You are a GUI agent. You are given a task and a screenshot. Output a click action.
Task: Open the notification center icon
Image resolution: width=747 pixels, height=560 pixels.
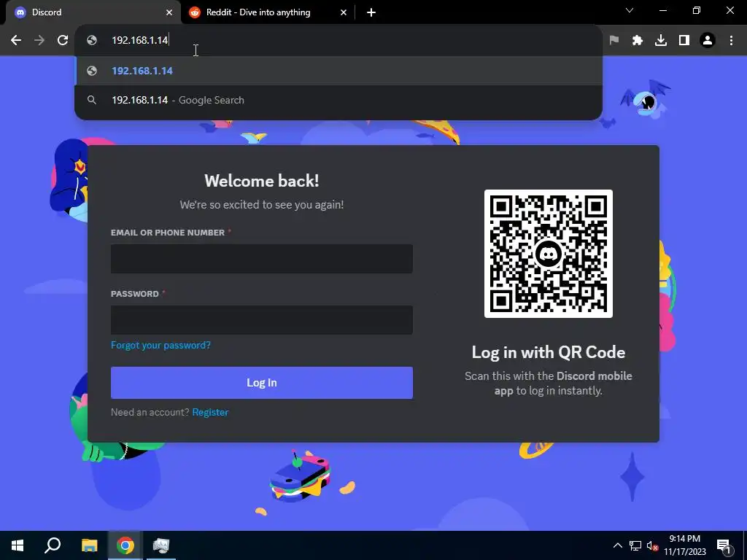[724, 545]
